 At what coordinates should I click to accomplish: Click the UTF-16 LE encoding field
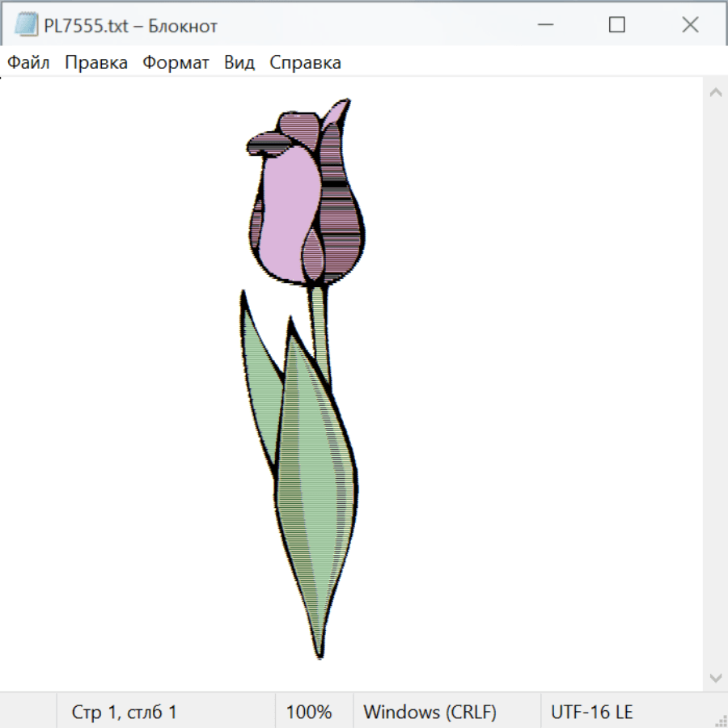tap(592, 713)
